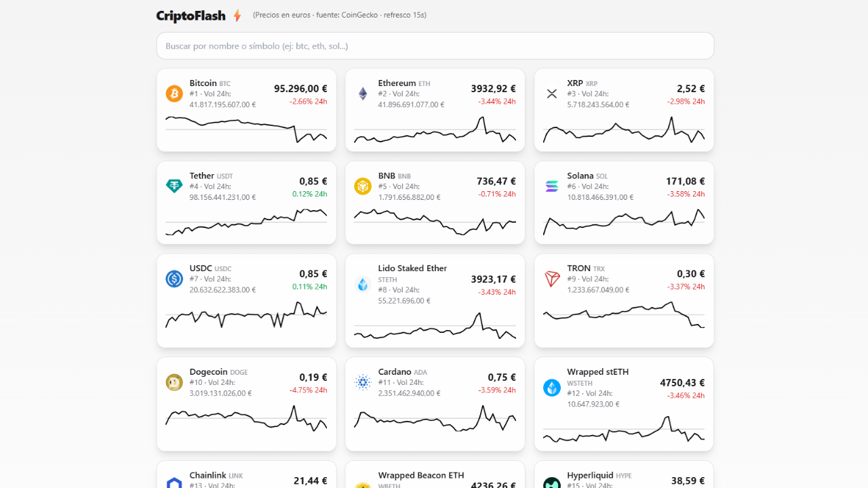Open the Ethereum price sparkline chart
The width and height of the screenshot is (868, 488).
coord(435,129)
